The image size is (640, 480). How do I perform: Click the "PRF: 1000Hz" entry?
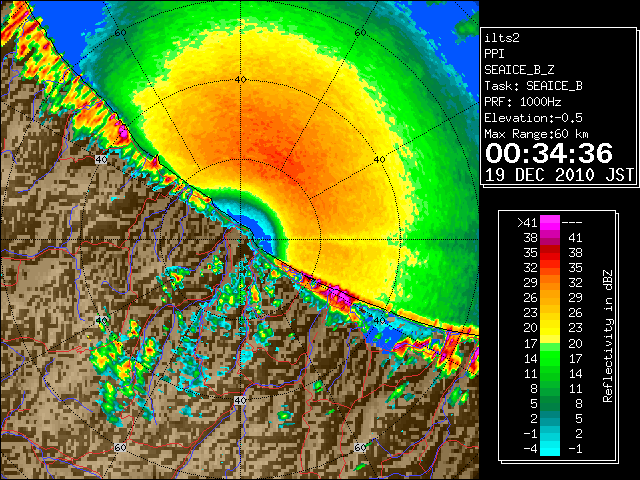coord(523,102)
